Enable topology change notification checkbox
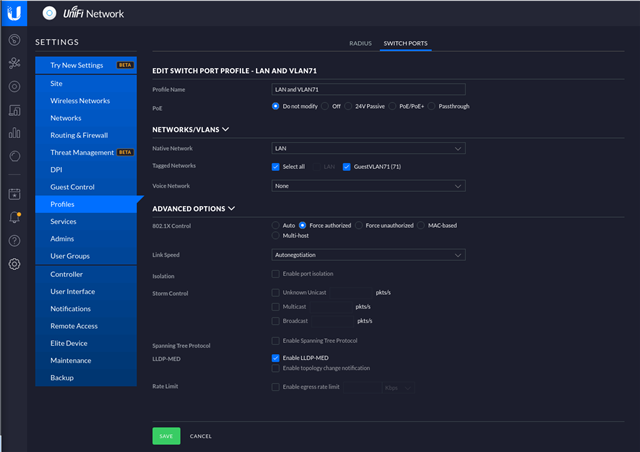 (276, 368)
